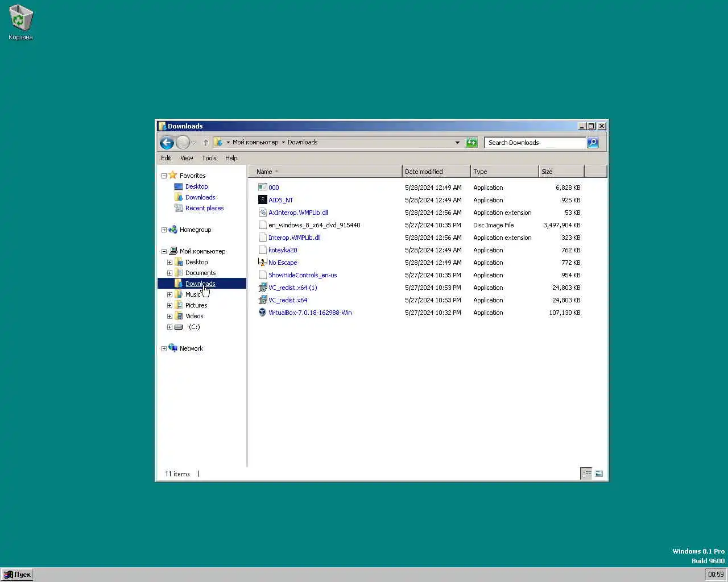
Task: Click the address bar folder icon
Action: 218,142
